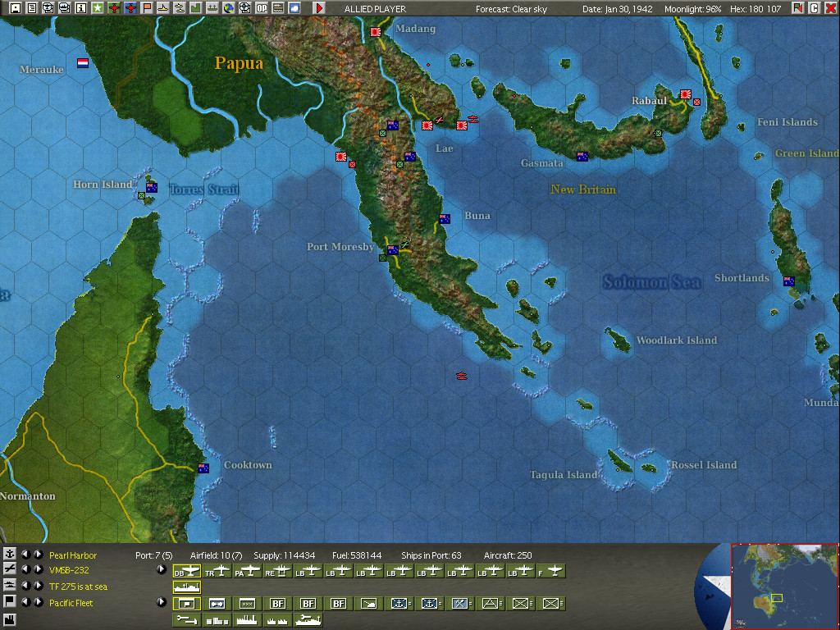
Task: Select the red plane on blue icon
Action: tap(130, 8)
